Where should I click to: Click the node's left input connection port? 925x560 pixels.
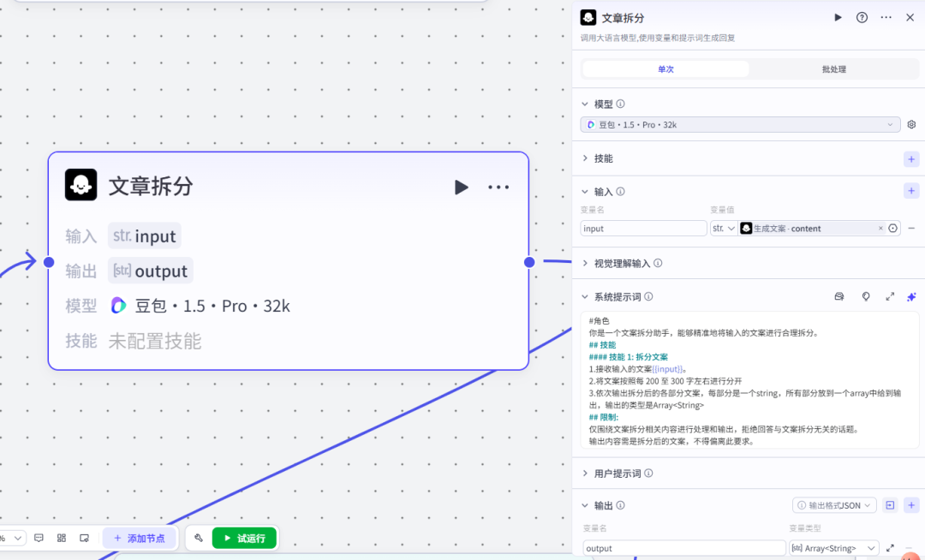point(49,262)
